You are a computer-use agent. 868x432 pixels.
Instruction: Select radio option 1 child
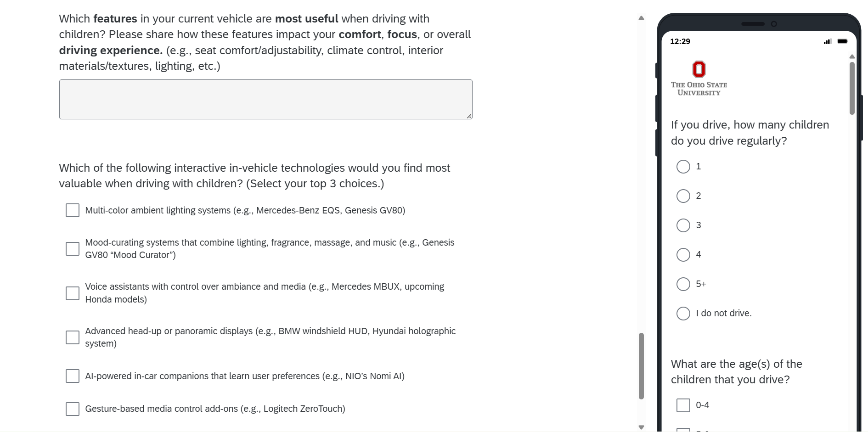coord(683,167)
